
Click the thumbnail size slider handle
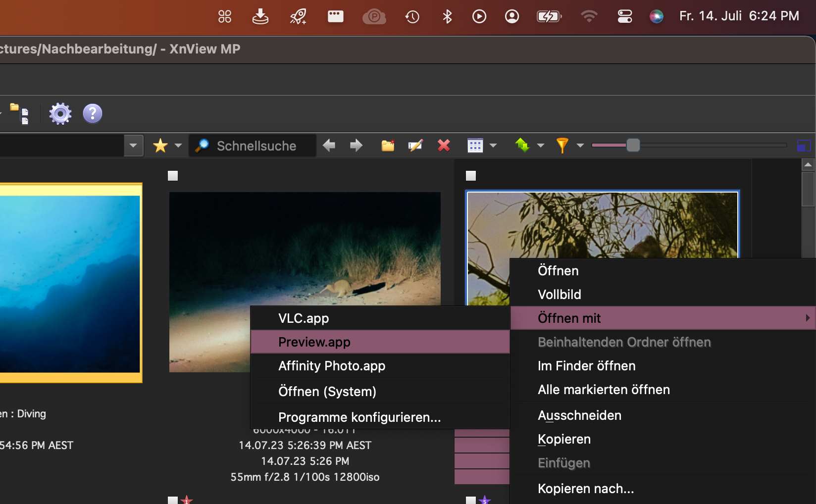pos(633,145)
